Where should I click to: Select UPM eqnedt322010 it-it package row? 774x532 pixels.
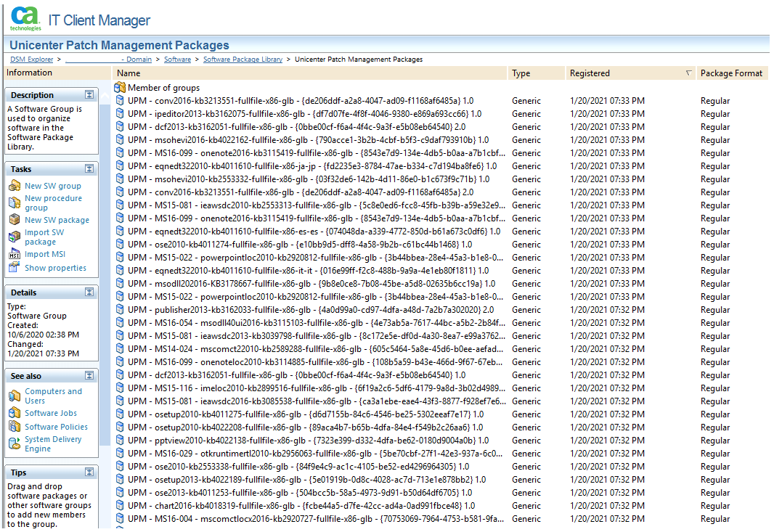click(x=441, y=271)
